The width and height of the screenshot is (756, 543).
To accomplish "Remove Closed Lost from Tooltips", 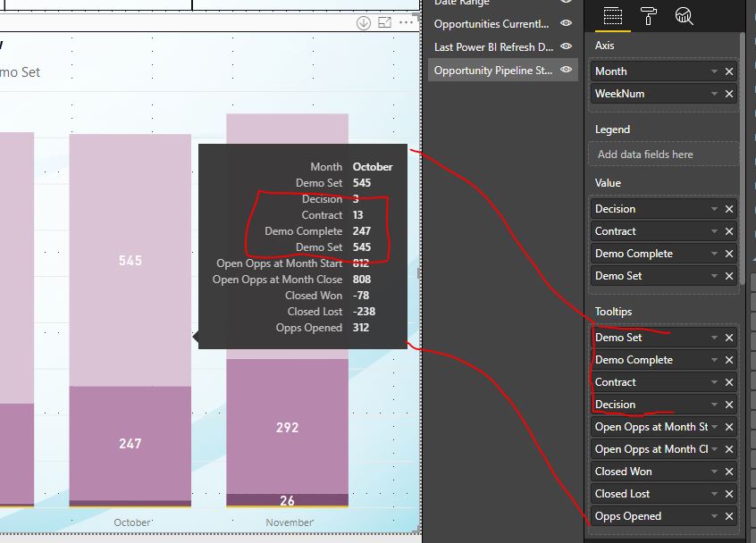I will click(x=729, y=494).
